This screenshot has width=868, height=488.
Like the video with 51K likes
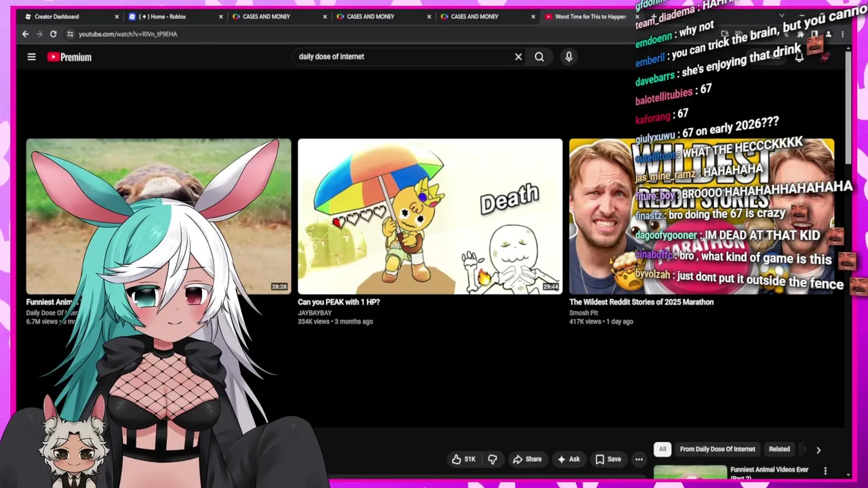pyautogui.click(x=464, y=460)
